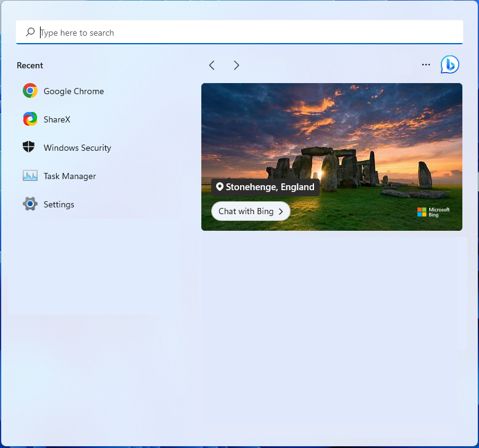479x448 pixels.
Task: Click the Microsoft Bing logo on image
Action: 433,212
